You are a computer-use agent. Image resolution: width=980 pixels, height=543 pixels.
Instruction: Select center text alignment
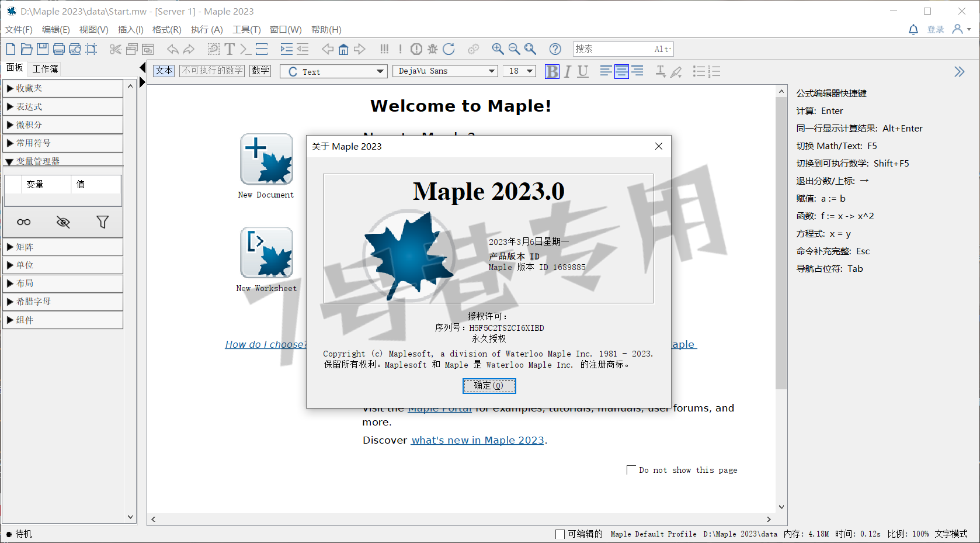pyautogui.click(x=621, y=71)
